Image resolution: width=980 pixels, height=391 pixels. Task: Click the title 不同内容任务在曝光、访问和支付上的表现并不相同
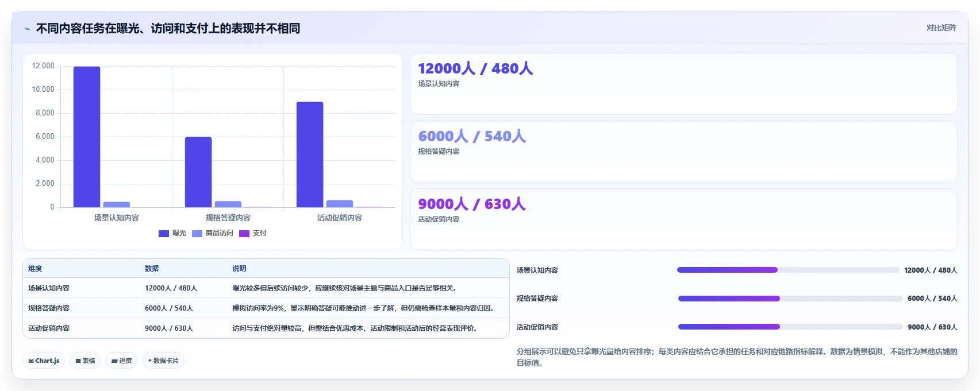click(x=168, y=29)
